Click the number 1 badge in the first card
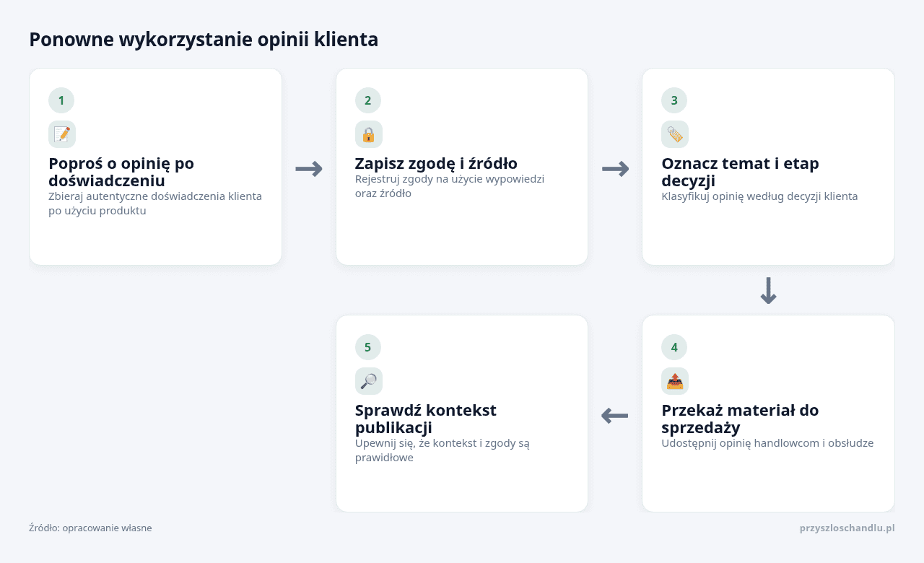Image resolution: width=924 pixels, height=563 pixels. click(x=61, y=100)
